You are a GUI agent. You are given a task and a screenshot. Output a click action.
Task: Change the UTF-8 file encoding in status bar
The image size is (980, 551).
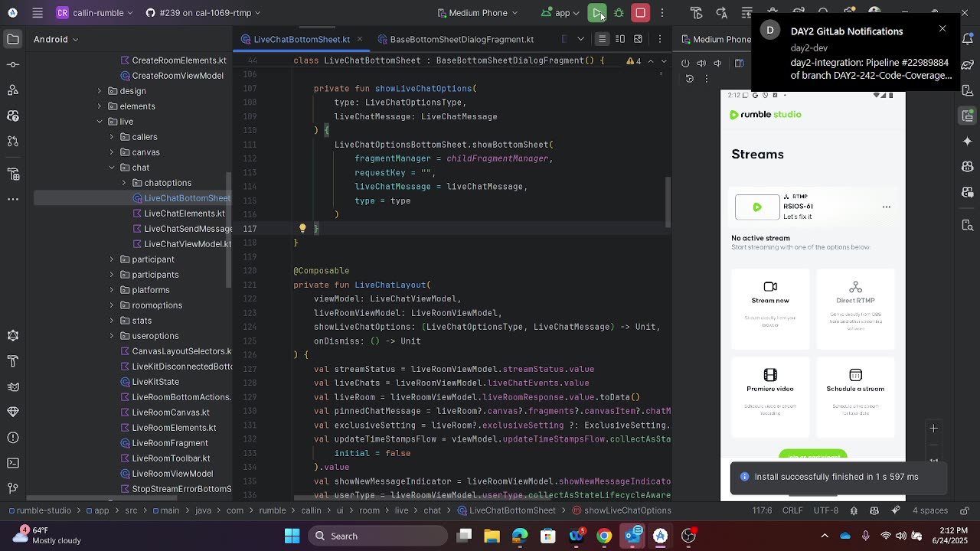pos(826,510)
